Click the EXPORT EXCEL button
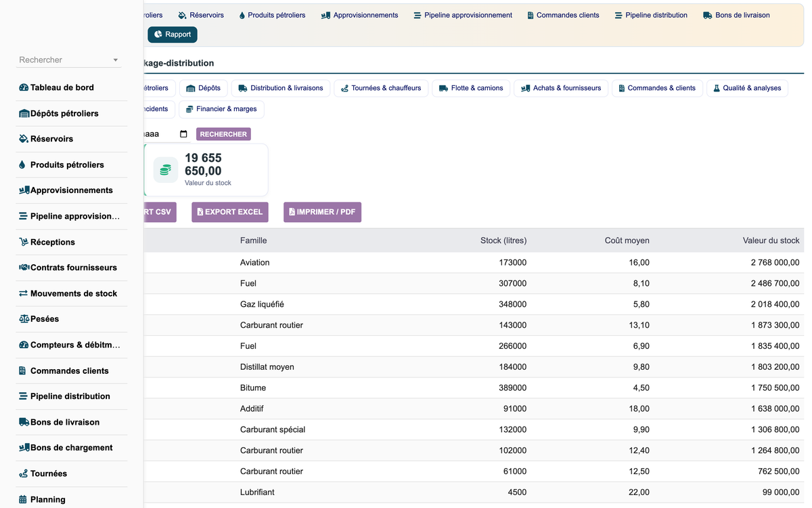The width and height of the screenshot is (812, 508). (230, 212)
